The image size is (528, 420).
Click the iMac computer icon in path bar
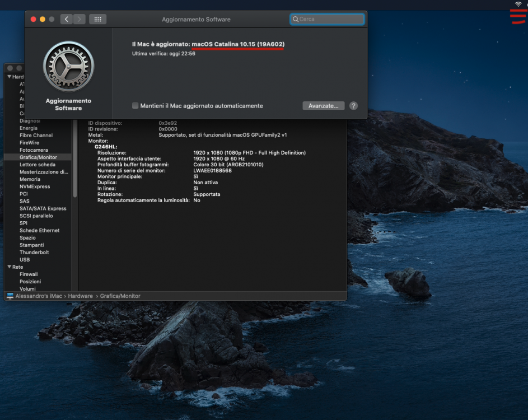[x=10, y=296]
